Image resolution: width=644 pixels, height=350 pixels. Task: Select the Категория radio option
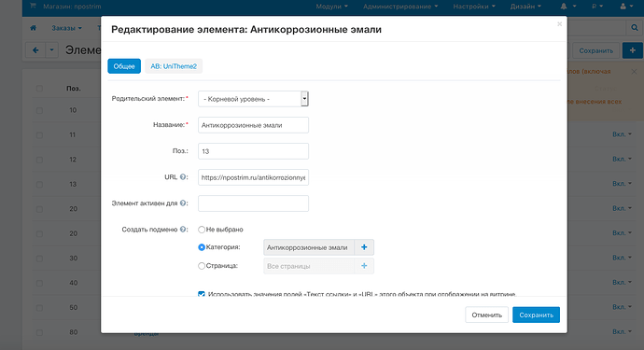point(202,247)
